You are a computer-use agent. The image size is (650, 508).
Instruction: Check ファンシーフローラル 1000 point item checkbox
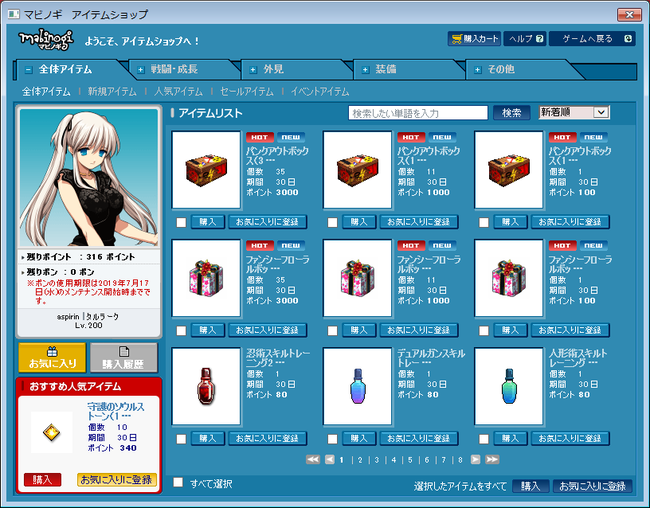pyautogui.click(x=332, y=331)
